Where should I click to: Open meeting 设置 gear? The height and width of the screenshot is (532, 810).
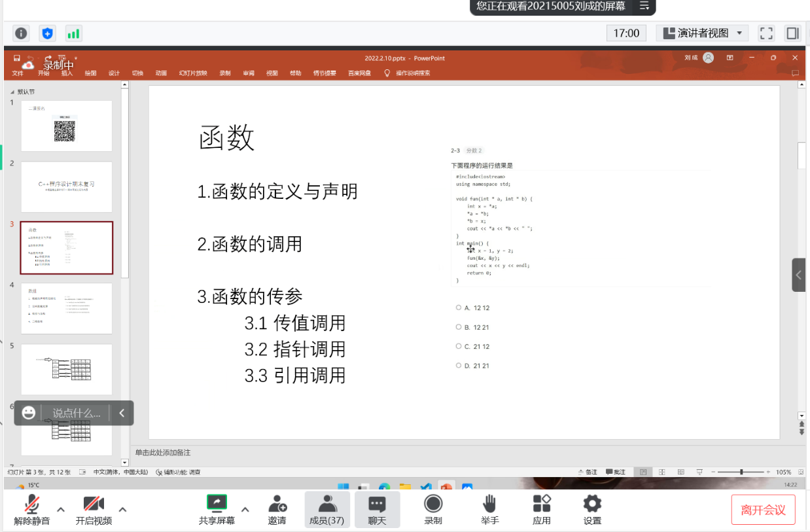click(592, 511)
